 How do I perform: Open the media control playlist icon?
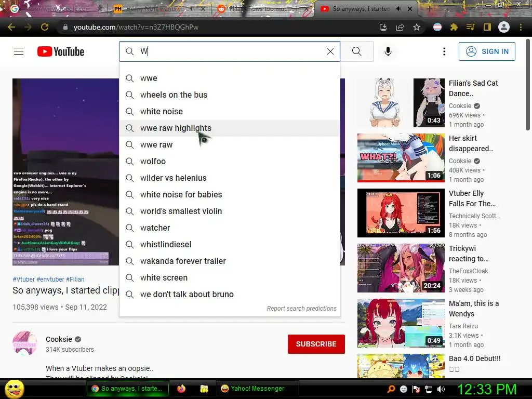coord(470,27)
